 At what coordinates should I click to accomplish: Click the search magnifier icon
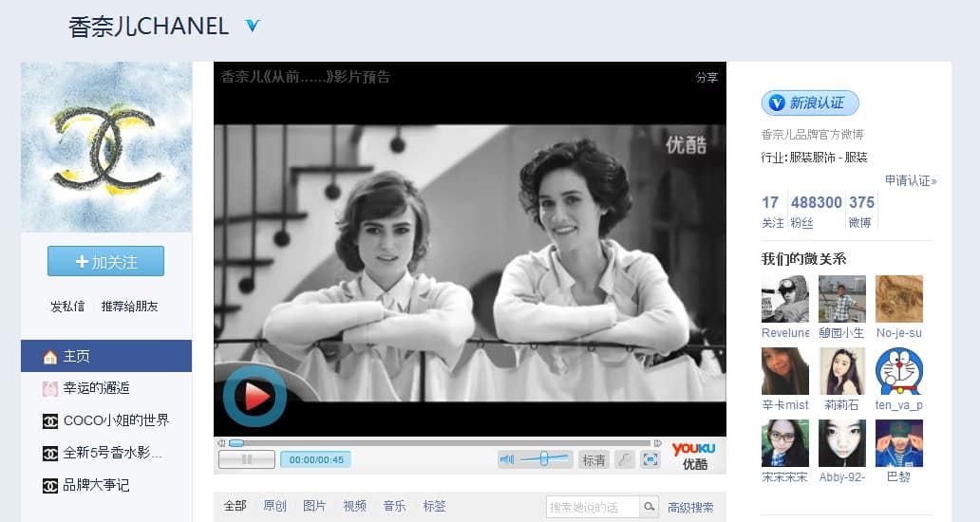[x=649, y=507]
